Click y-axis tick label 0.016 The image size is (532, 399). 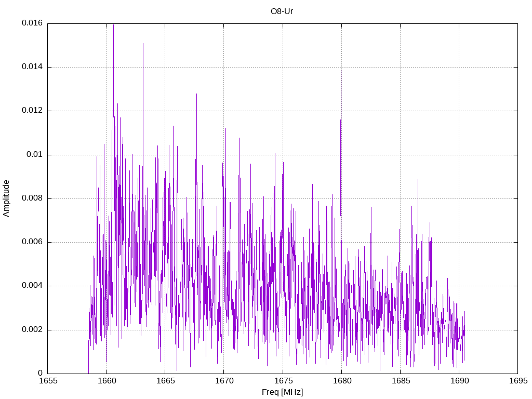click(x=32, y=23)
